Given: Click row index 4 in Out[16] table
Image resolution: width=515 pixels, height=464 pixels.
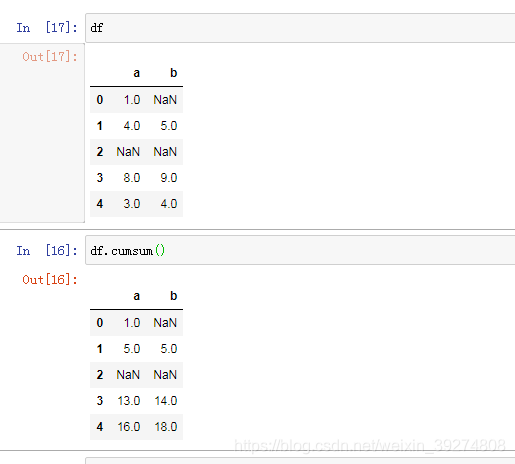Looking at the screenshot, I should pyautogui.click(x=100, y=427).
